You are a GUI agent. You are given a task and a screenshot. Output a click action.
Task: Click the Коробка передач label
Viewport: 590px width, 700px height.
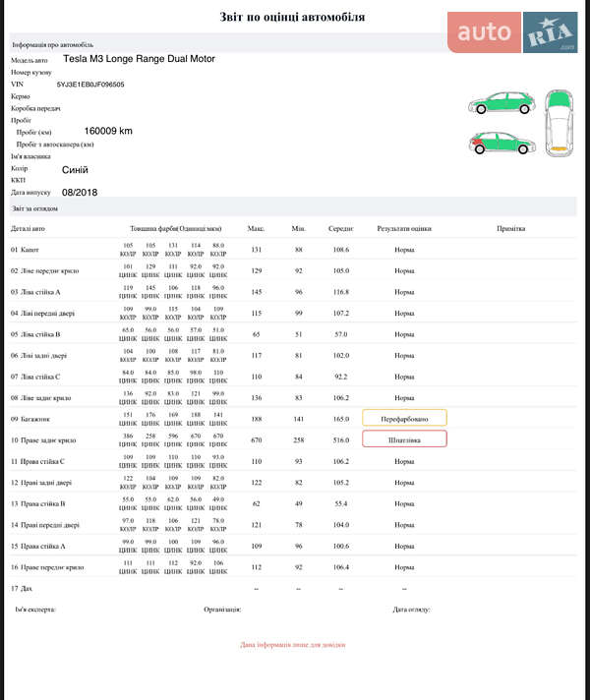pyautogui.click(x=35, y=108)
